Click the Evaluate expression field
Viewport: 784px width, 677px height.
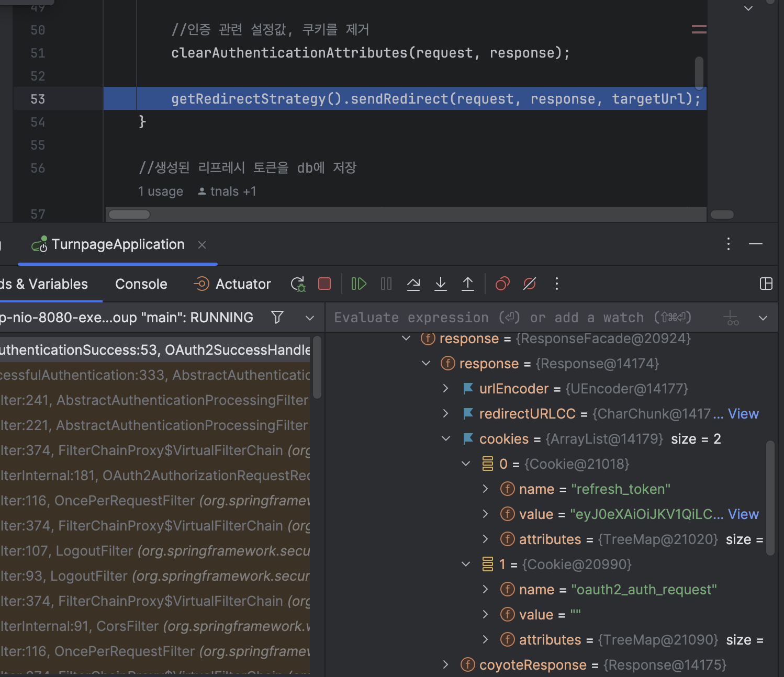point(513,318)
